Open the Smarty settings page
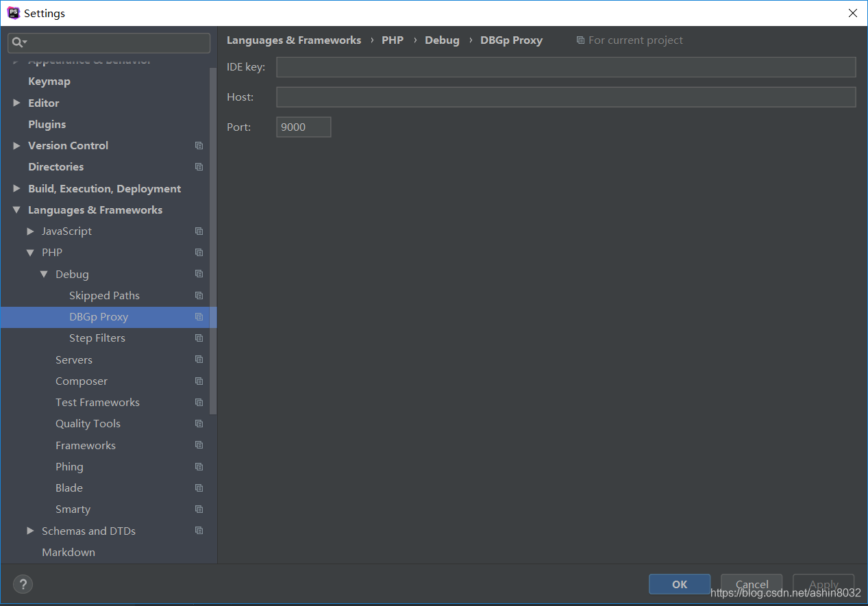The width and height of the screenshot is (868, 606). [73, 509]
